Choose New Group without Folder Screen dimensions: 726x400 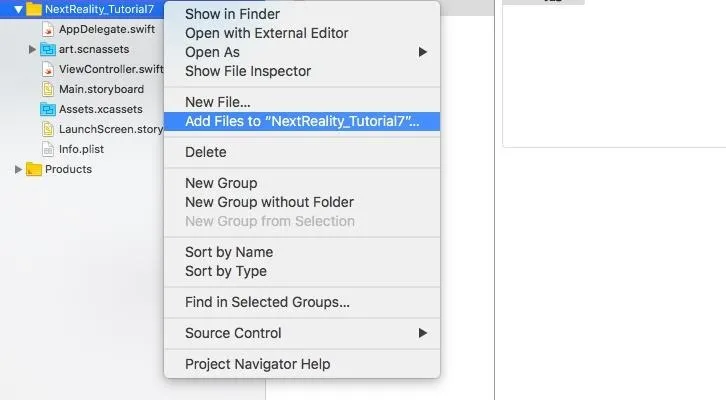pos(269,202)
